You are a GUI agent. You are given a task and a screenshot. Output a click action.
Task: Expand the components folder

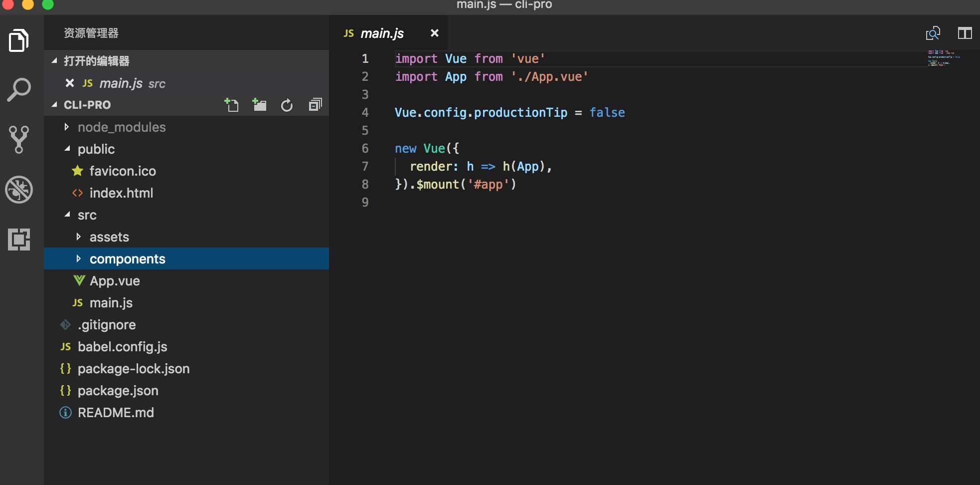click(x=78, y=258)
